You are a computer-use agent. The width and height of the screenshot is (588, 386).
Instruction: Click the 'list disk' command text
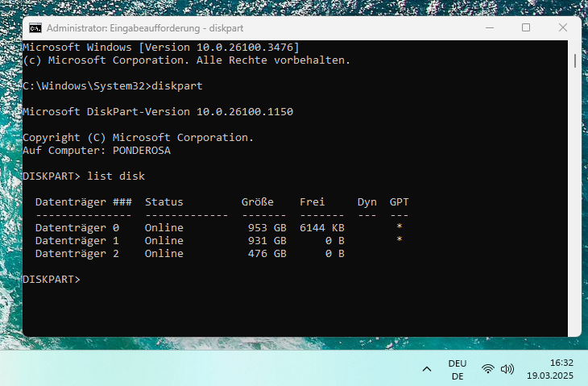click(116, 176)
